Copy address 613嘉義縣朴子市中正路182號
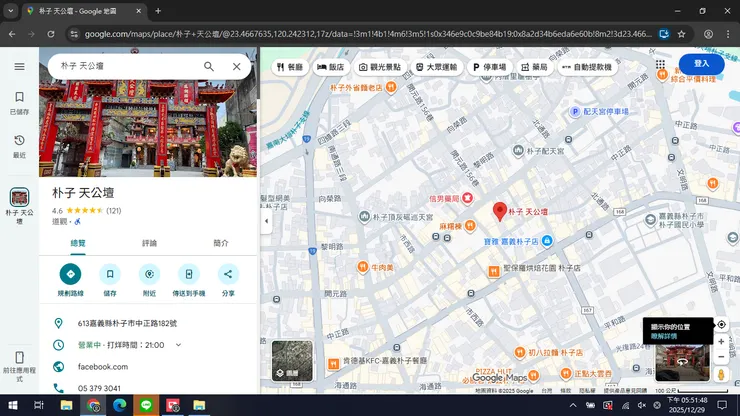 pos(127,323)
